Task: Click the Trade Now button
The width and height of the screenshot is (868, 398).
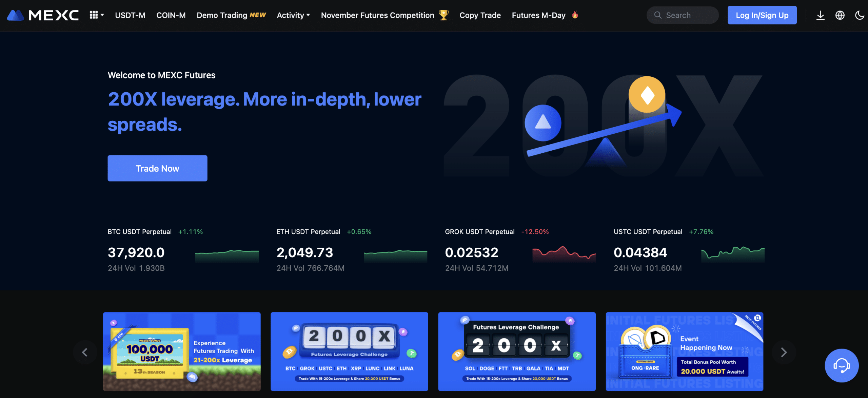Action: (x=157, y=168)
